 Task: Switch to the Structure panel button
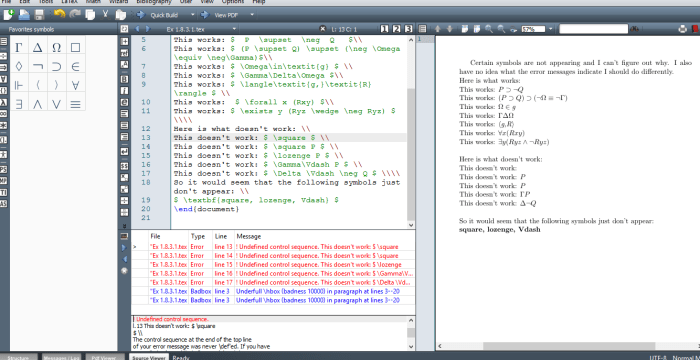(x=19, y=357)
